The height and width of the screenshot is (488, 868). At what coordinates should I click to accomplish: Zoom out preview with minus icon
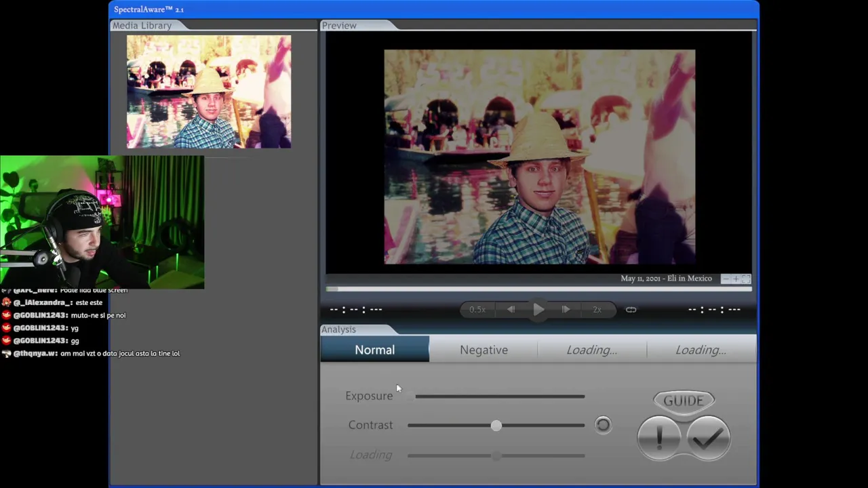point(726,279)
